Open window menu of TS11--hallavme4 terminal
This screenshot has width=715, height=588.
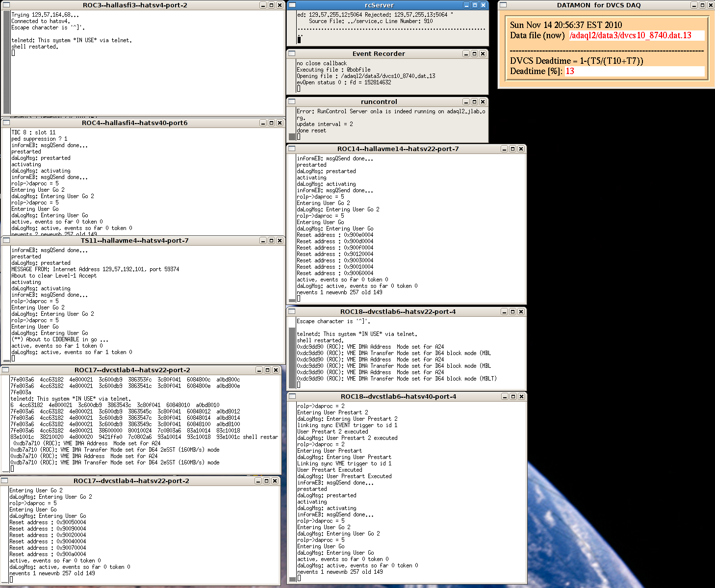pos(6,240)
